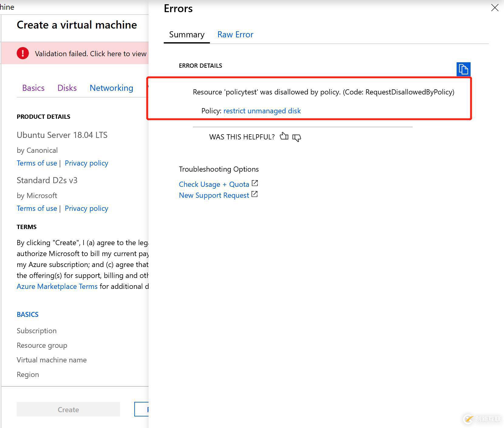Click the red validation error exclamation icon

click(22, 53)
